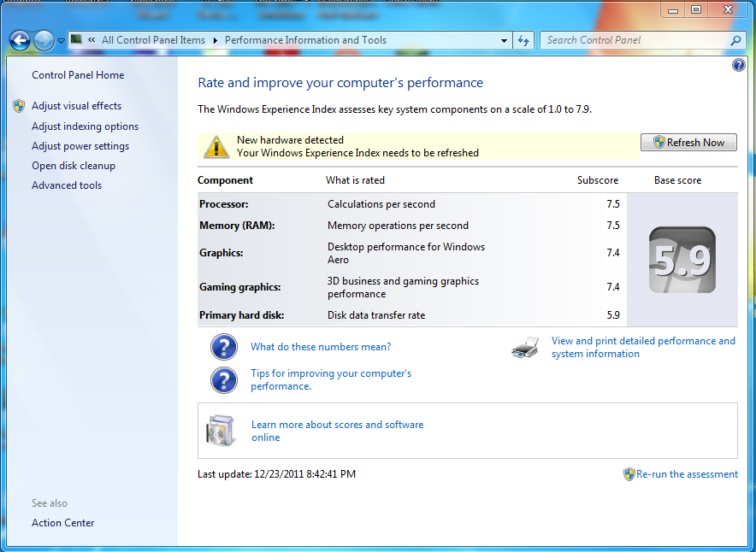Open View and print detailed performance information
Image resolution: width=756 pixels, height=552 pixels.
(643, 347)
